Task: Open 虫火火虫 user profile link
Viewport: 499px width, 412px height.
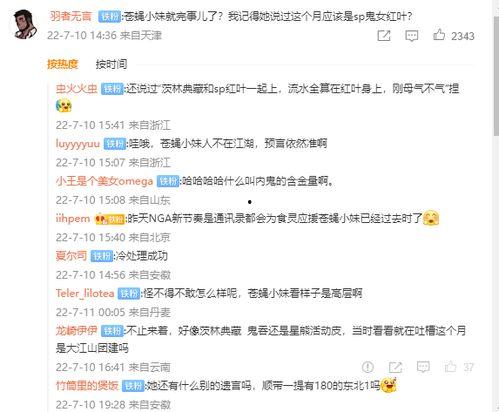Action: pyautogui.click(x=77, y=88)
